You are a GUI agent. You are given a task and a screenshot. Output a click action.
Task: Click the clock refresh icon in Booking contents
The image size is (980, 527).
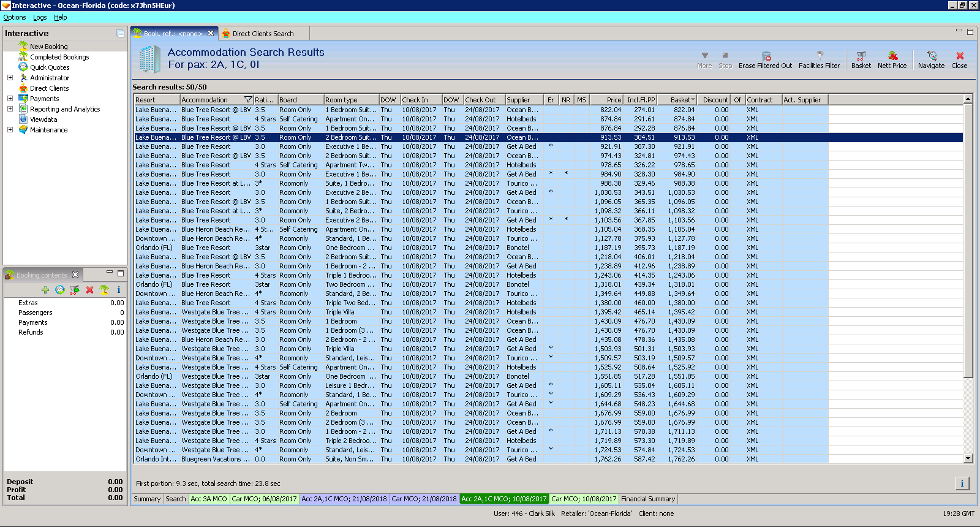click(x=60, y=290)
